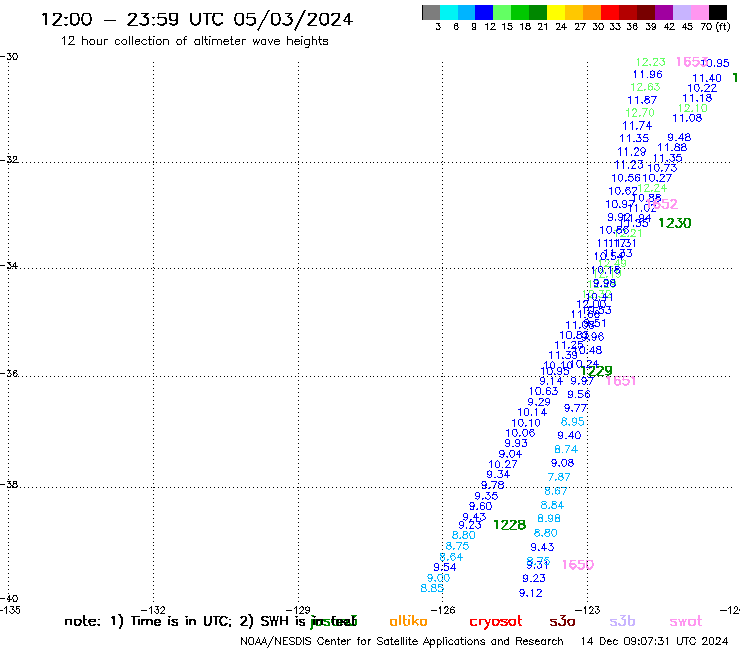740x650 pixels.
Task: Click the wave height value 9.54
Action: pyautogui.click(x=445, y=567)
